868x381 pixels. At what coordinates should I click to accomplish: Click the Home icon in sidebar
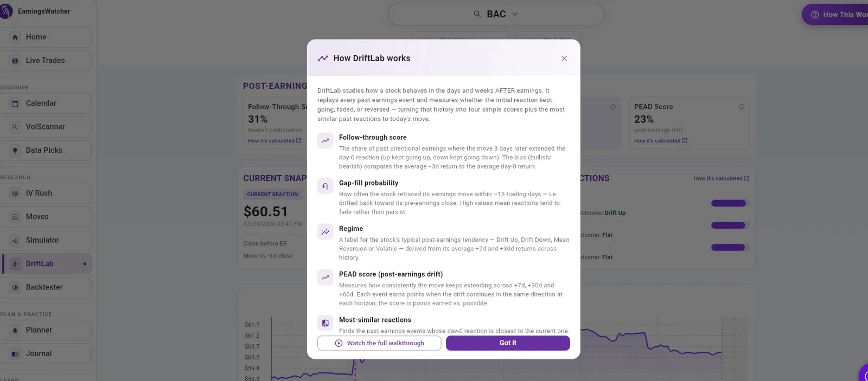coord(15,37)
